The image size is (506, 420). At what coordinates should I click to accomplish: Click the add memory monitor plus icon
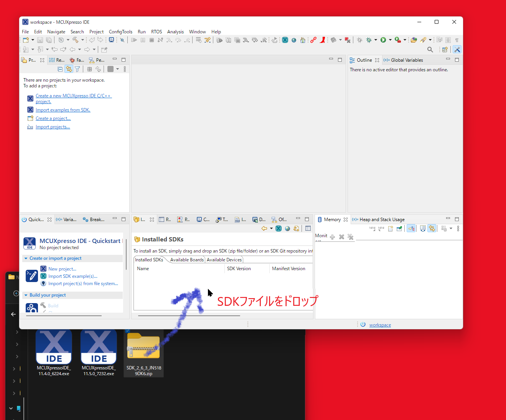[332, 237]
